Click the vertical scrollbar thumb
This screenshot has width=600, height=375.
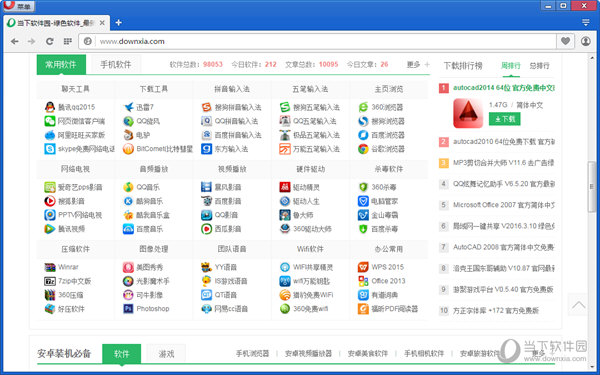pos(592,187)
